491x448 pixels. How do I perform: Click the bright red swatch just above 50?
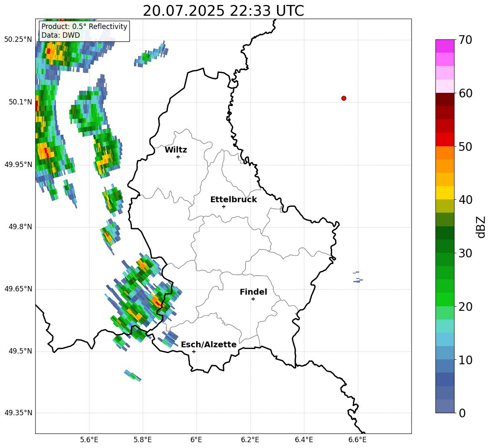[x=445, y=140]
